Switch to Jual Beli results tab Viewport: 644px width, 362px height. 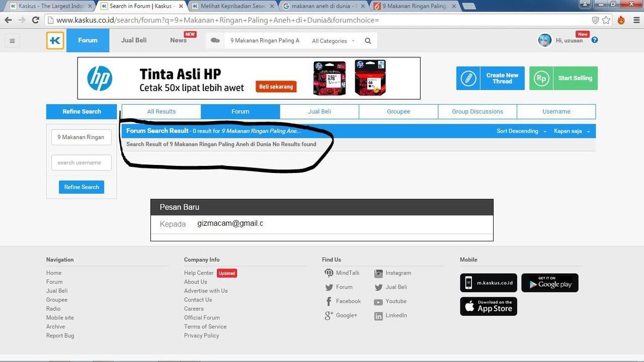click(x=319, y=112)
